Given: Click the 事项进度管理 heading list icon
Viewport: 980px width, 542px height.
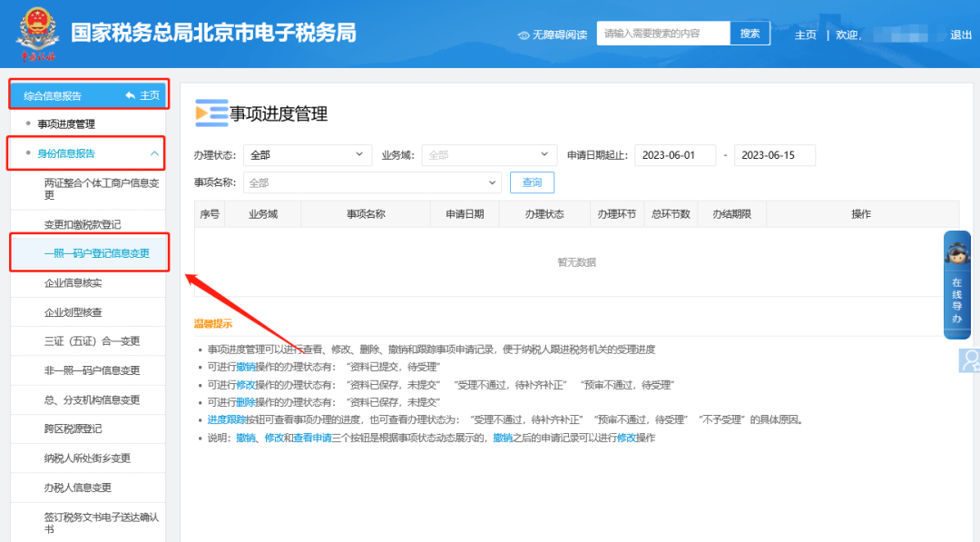Looking at the screenshot, I should [x=211, y=113].
